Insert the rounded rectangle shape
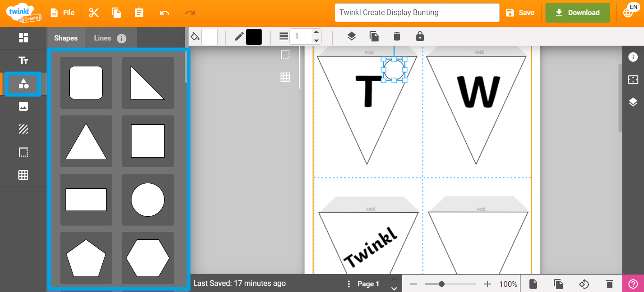The image size is (644, 292). click(86, 83)
